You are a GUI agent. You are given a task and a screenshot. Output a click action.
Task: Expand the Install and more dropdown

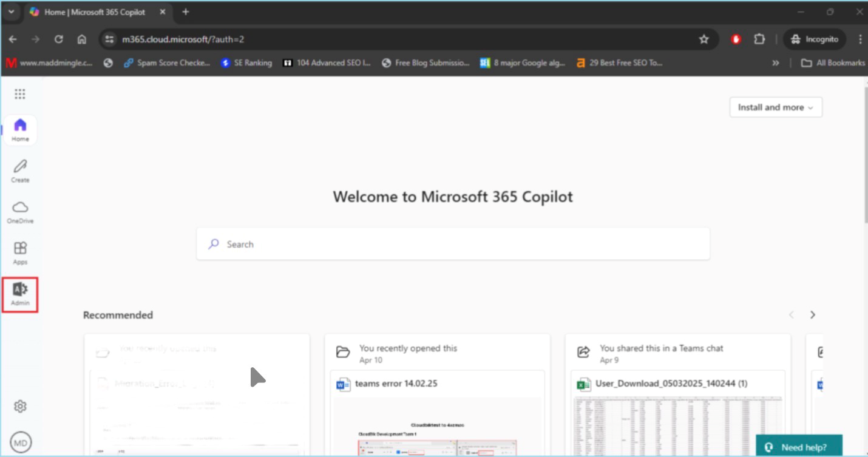[776, 107]
